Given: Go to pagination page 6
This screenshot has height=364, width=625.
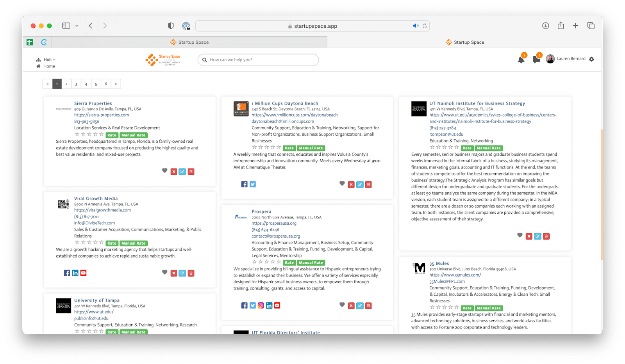Looking at the screenshot, I should 105,84.
